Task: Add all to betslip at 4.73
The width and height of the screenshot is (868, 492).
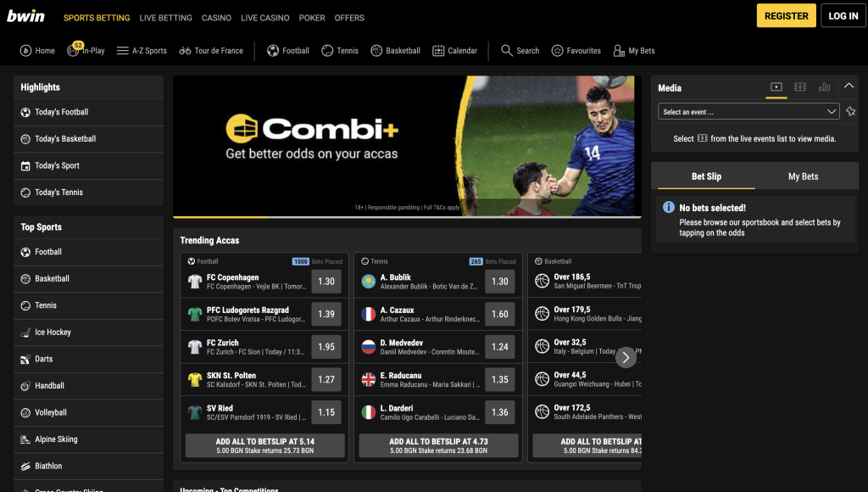Action: click(438, 445)
